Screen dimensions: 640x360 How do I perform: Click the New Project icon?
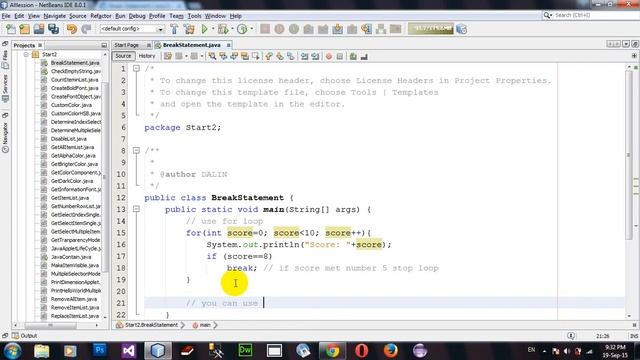tap(24, 29)
